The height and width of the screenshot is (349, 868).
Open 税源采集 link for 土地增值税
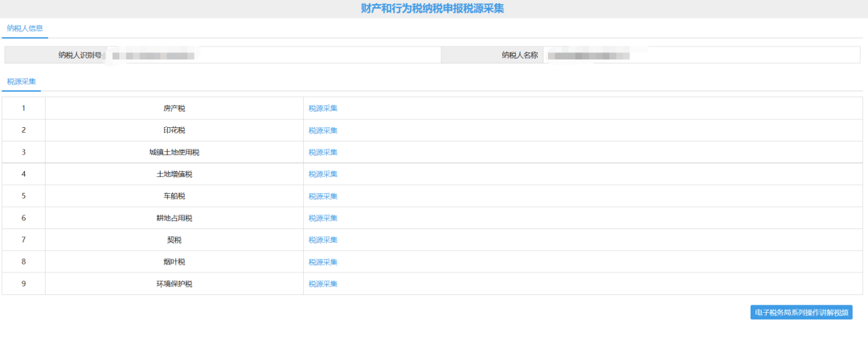pyautogui.click(x=322, y=174)
